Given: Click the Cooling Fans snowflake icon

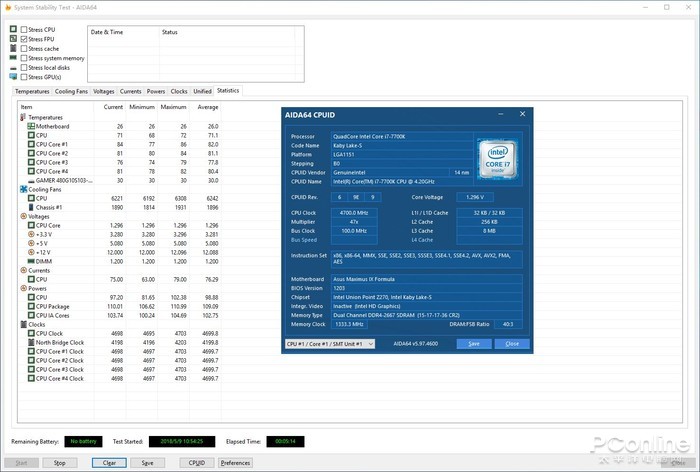Looking at the screenshot, I should tap(23, 189).
